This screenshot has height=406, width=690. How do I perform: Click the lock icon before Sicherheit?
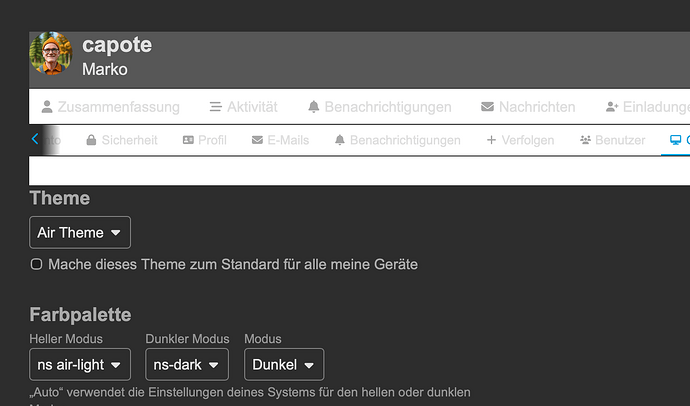click(x=91, y=140)
